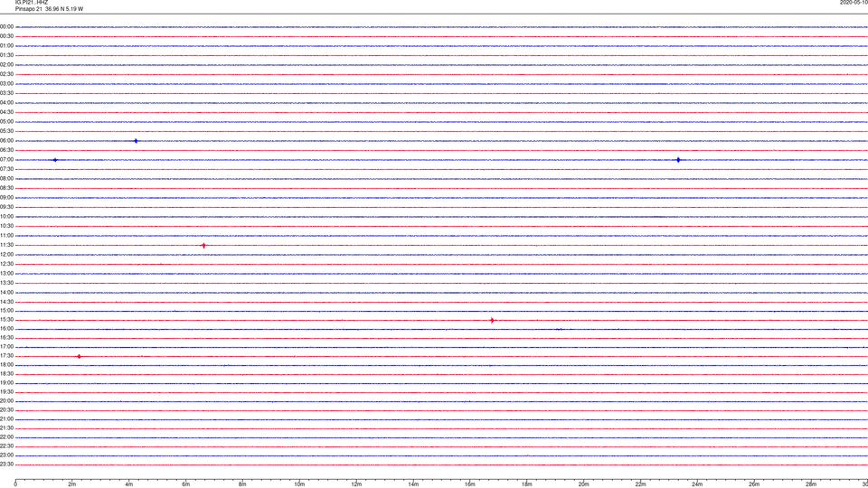
Task: Click the '28m' axis tick label
Action: pos(811,484)
